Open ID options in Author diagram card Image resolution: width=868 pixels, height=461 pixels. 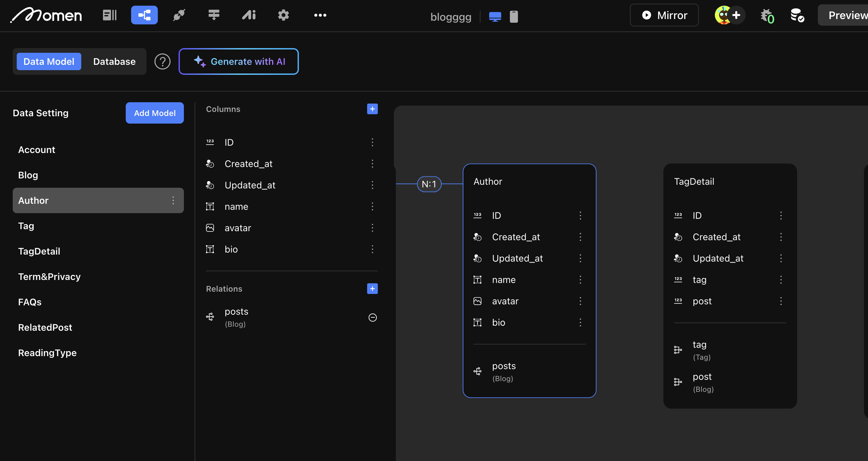click(x=580, y=215)
